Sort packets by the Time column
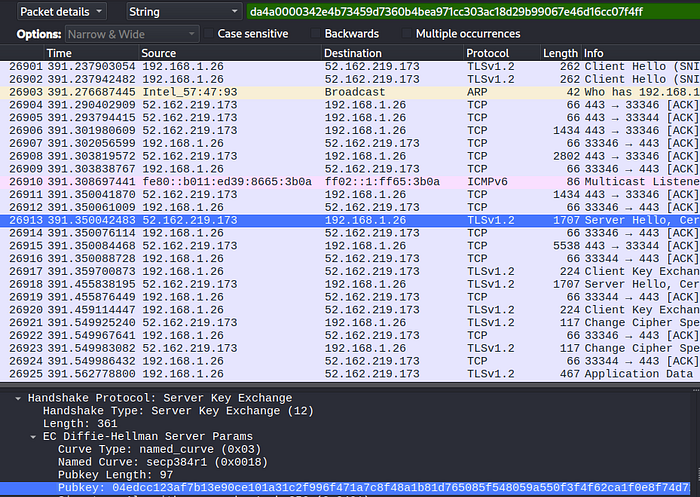Viewport: 700px width, 497px height. pos(59,53)
